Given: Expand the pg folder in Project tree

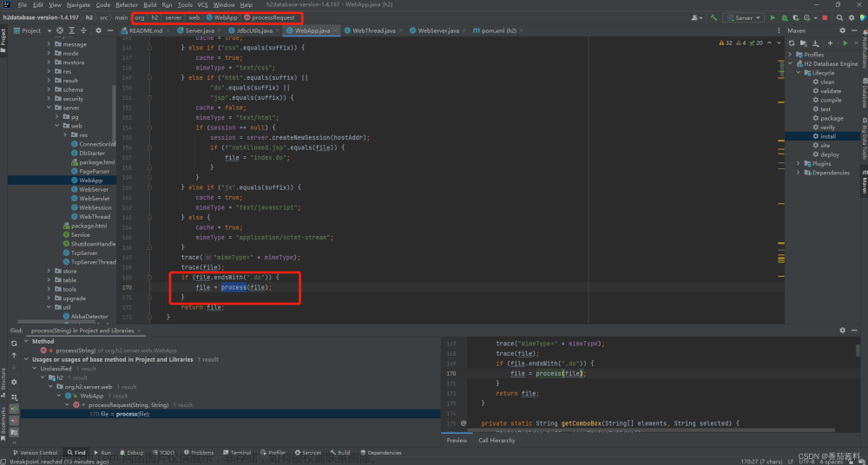Looking at the screenshot, I should [57, 117].
